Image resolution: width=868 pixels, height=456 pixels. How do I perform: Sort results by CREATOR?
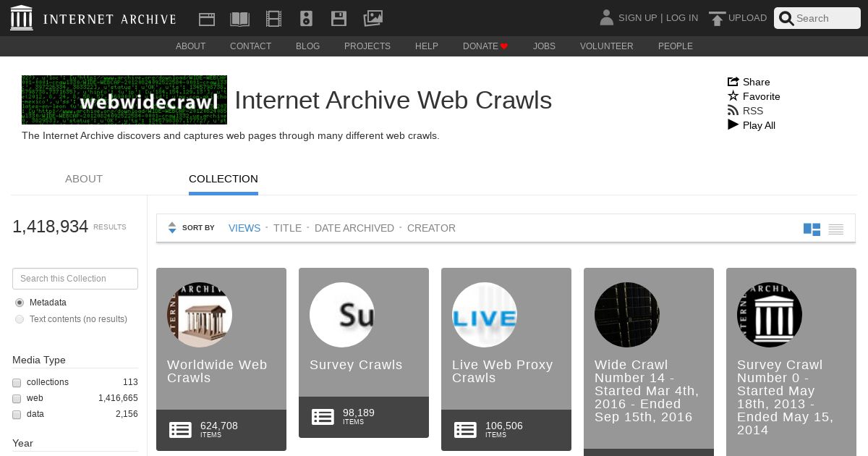[431, 228]
